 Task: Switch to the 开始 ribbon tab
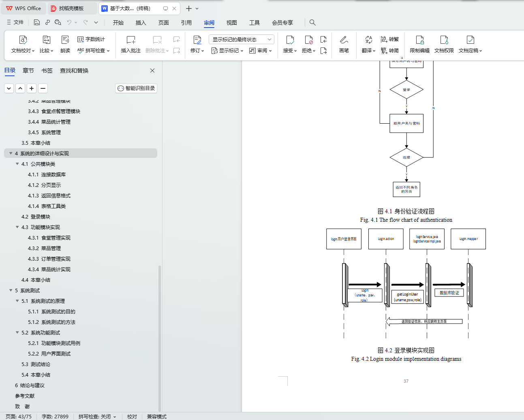click(x=118, y=23)
